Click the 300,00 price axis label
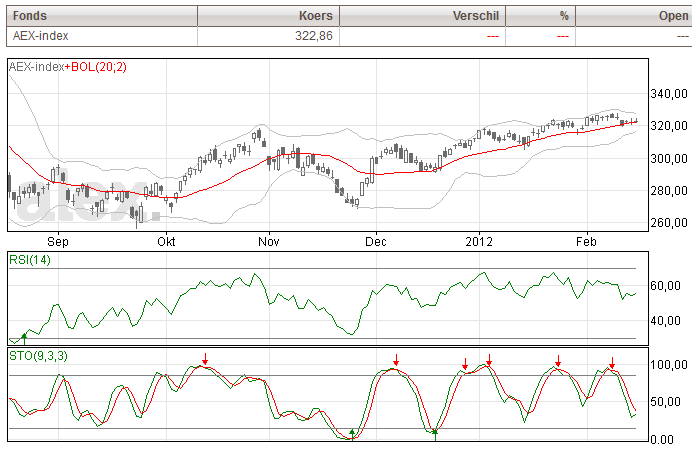 click(x=669, y=158)
